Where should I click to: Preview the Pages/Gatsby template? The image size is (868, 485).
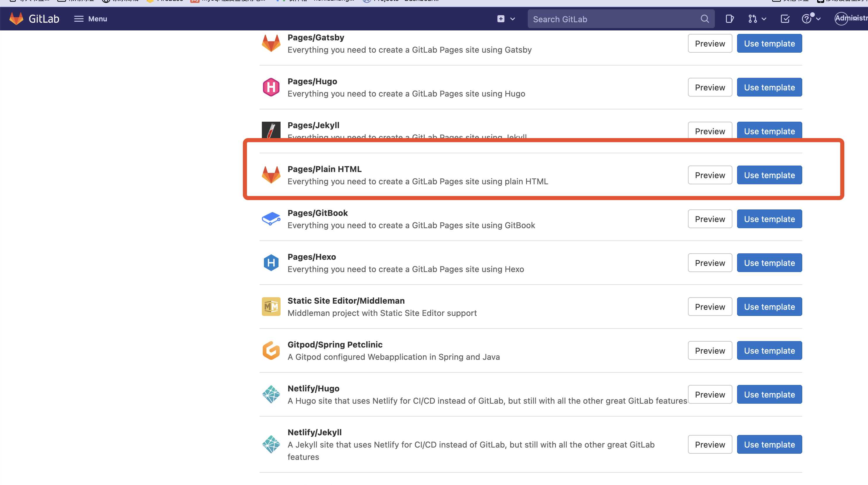point(710,43)
